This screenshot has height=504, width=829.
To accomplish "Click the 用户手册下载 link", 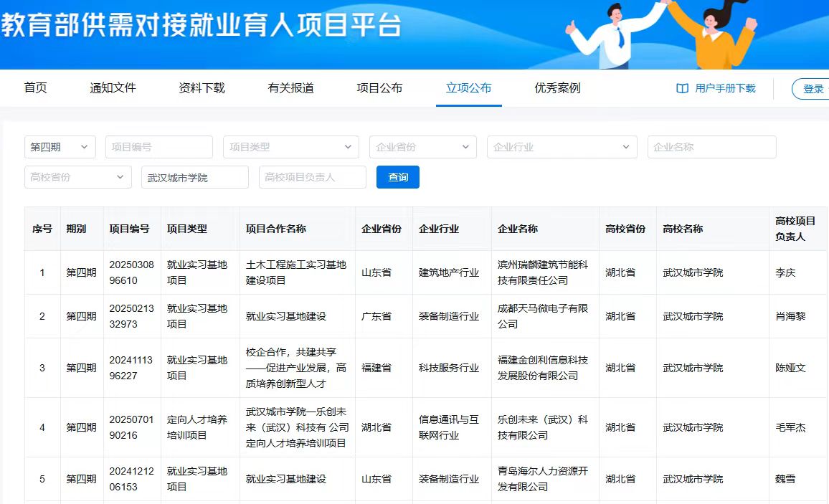I will pyautogui.click(x=725, y=88).
